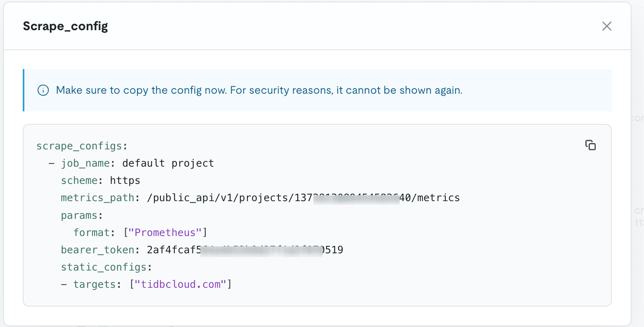Image resolution: width=644 pixels, height=327 pixels.
Task: Click the "Prometheus" format string
Action: 165,233
